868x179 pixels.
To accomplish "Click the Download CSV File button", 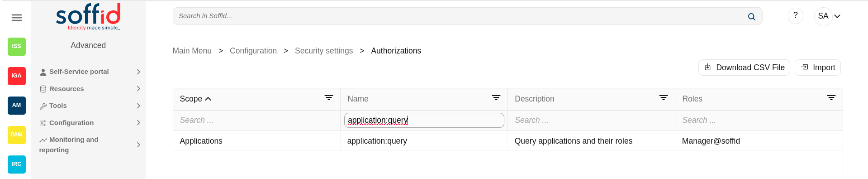I will pyautogui.click(x=744, y=68).
